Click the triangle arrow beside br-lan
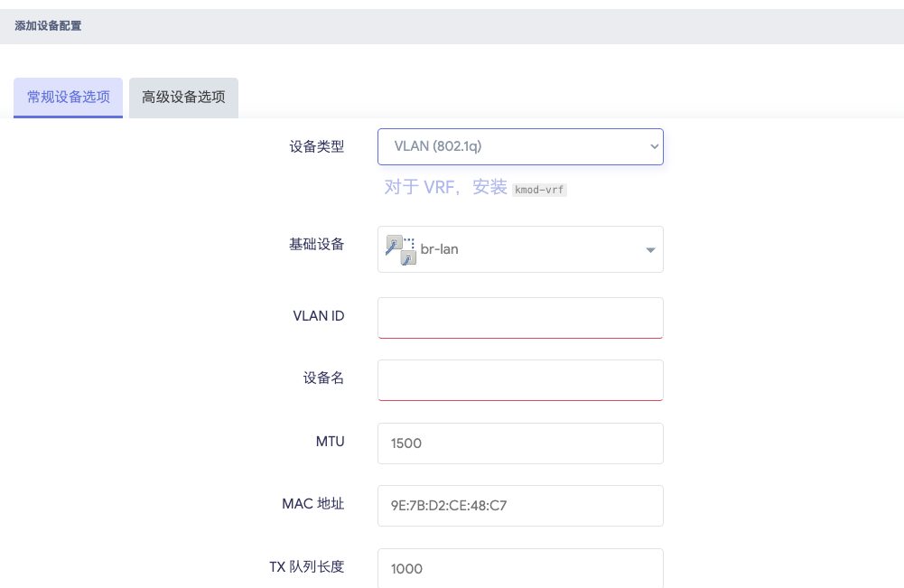The image size is (904, 588). click(x=649, y=250)
